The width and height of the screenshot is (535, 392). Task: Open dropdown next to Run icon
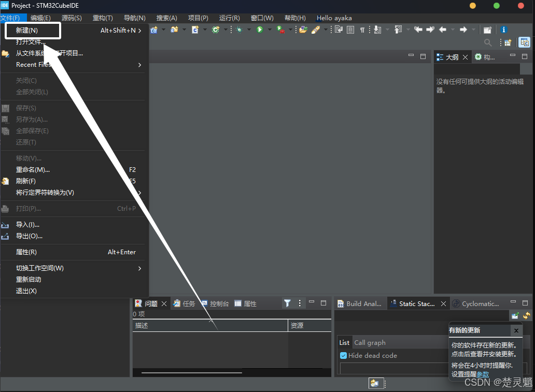click(270, 30)
